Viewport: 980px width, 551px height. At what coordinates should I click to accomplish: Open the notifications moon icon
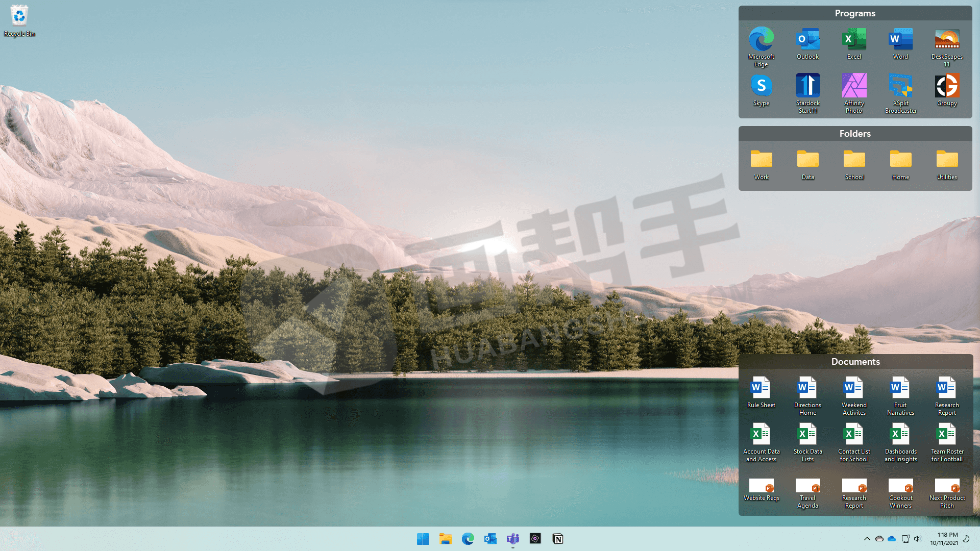point(966,539)
